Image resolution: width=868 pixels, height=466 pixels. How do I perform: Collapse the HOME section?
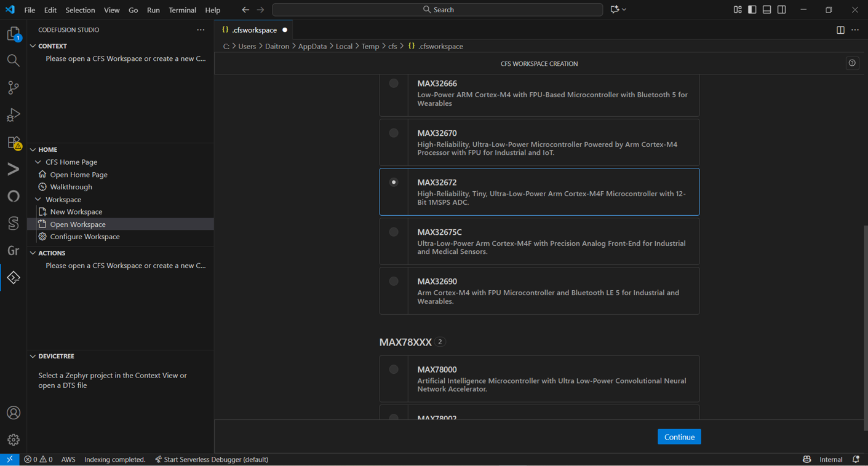coord(33,149)
